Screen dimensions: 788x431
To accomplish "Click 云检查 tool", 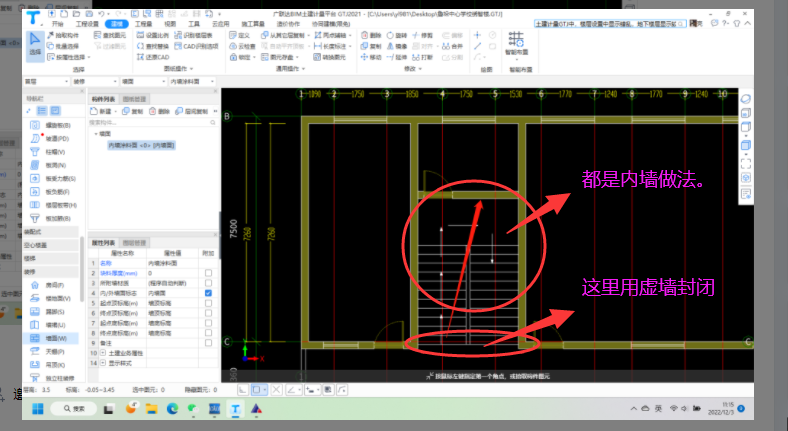I will click(242, 46).
